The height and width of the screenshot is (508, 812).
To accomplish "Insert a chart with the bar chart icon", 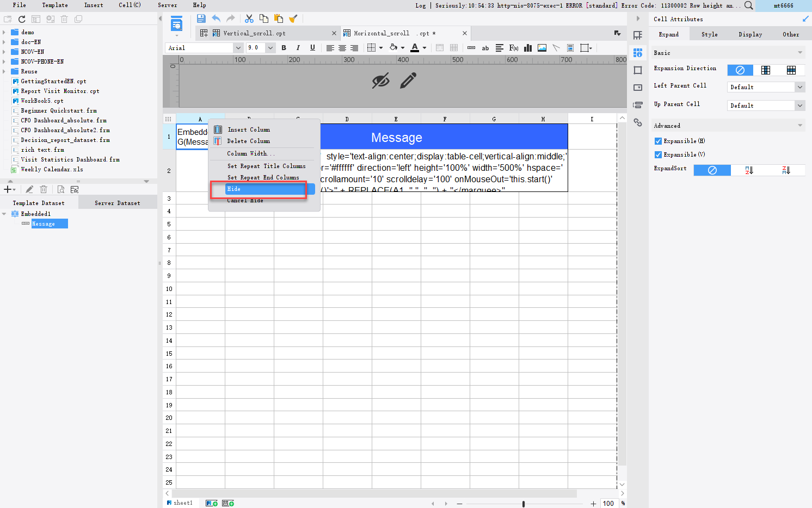I will [x=527, y=48].
